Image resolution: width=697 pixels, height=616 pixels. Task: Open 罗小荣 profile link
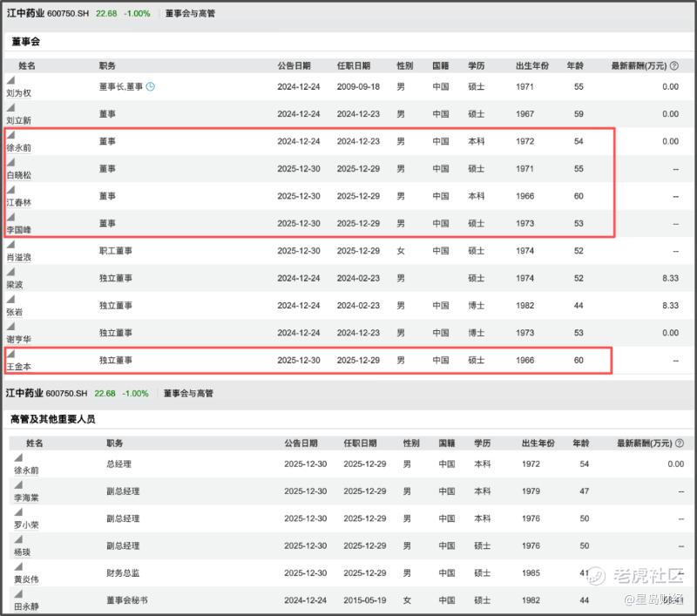pyautogui.click(x=26, y=525)
